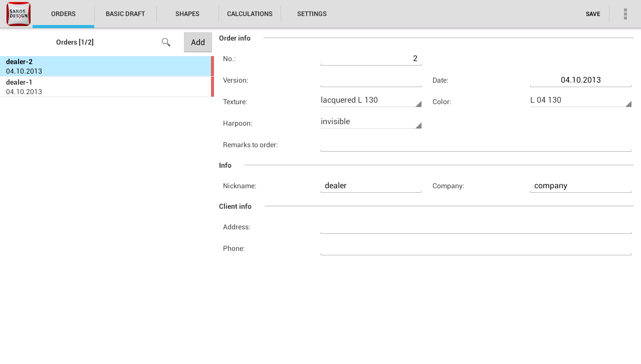The image size is (641, 364).
Task: Click the Order info section heading
Action: tap(235, 38)
